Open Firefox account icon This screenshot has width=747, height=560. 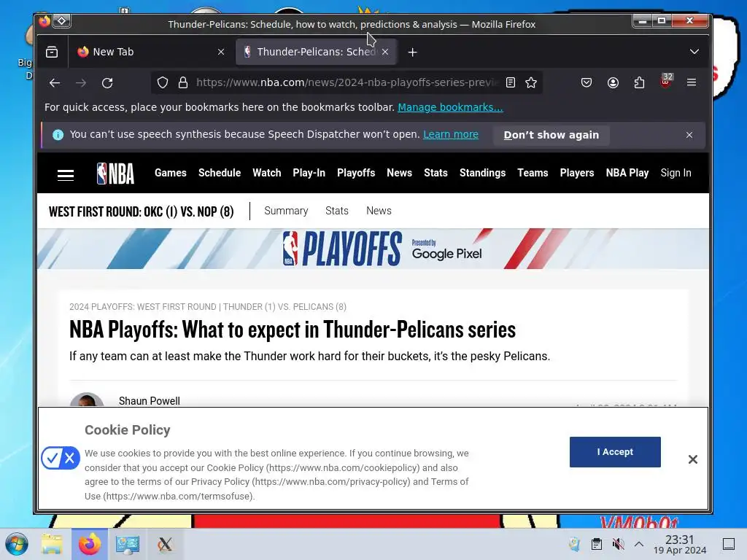[613, 83]
